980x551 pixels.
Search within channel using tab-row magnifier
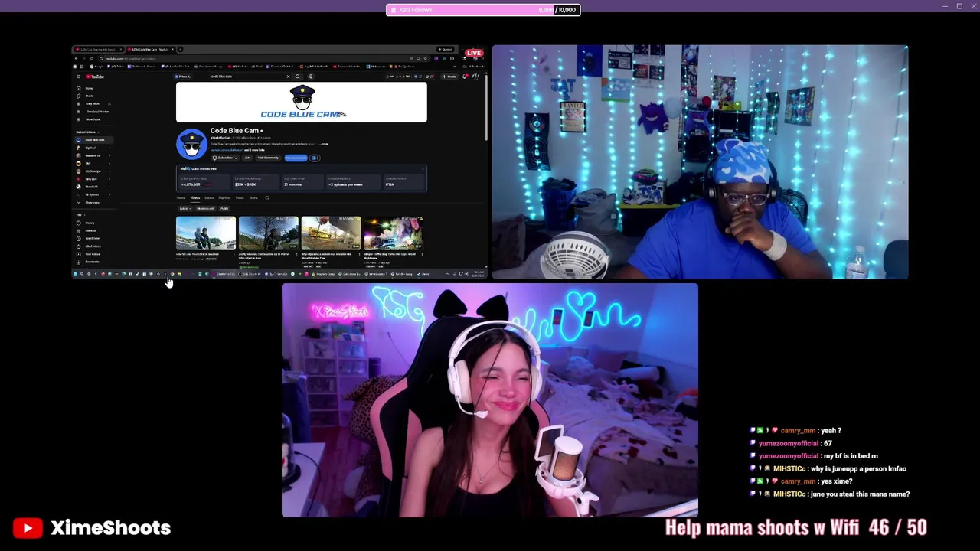tap(267, 197)
